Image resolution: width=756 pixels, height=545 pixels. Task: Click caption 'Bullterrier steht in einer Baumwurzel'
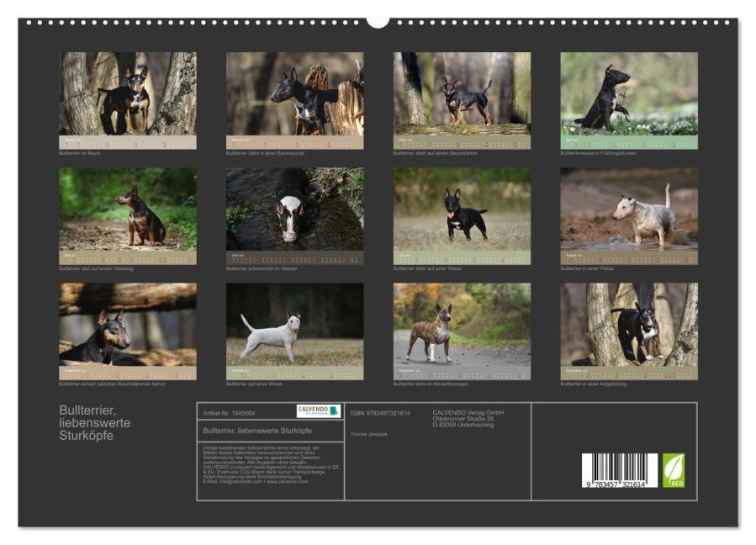click(x=265, y=153)
